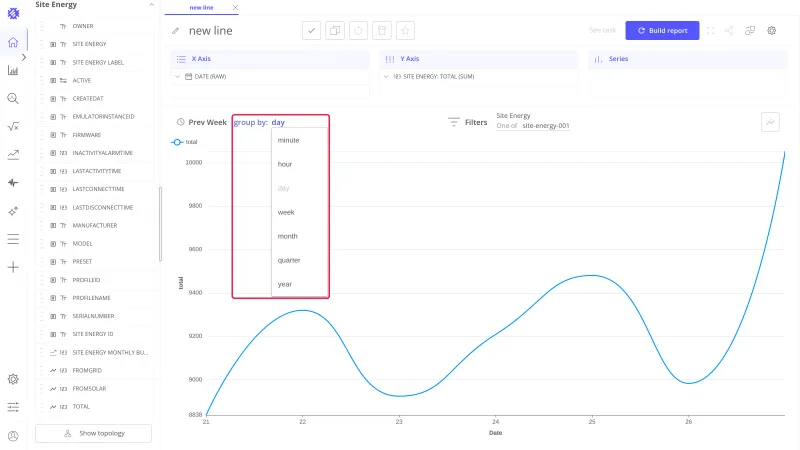Select hour in group by list
This screenshot has width=800, height=450.
[285, 164]
